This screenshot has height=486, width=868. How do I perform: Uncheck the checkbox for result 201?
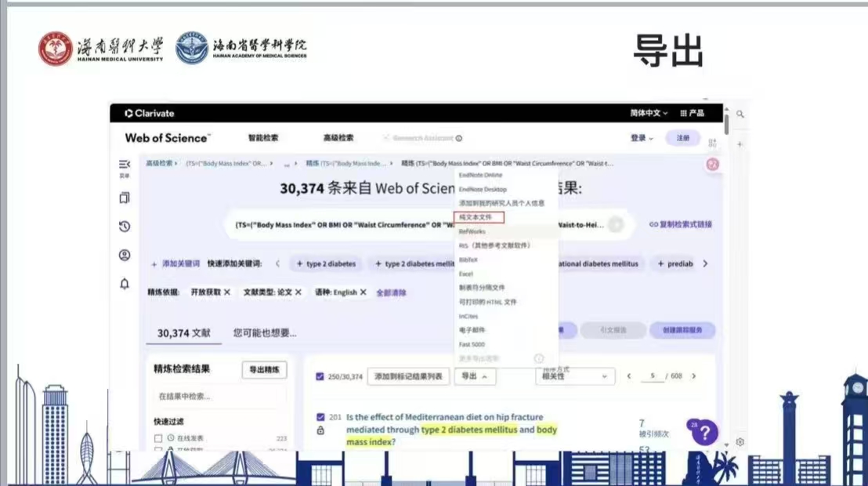point(320,417)
